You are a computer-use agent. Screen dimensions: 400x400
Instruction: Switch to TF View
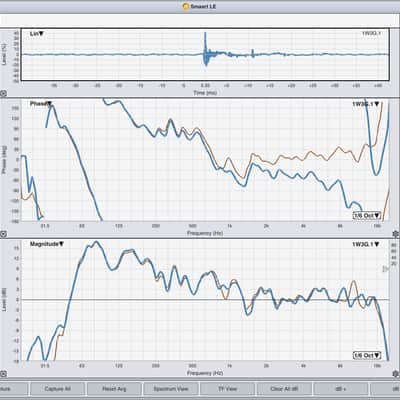[x=227, y=389]
